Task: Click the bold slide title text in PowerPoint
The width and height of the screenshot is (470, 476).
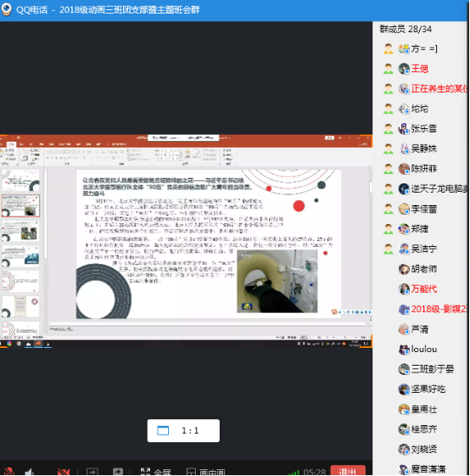Action: tap(167, 187)
